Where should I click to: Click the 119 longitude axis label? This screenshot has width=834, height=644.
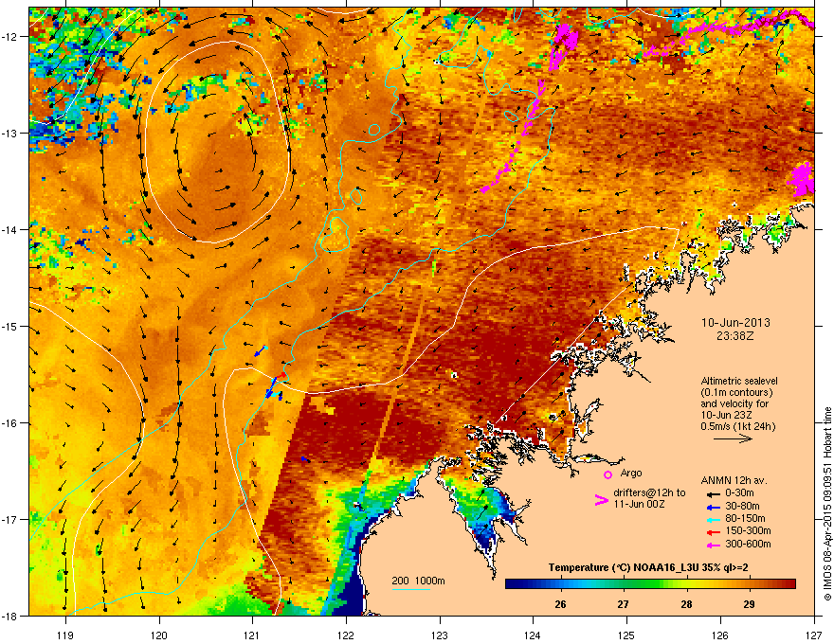[x=65, y=635]
